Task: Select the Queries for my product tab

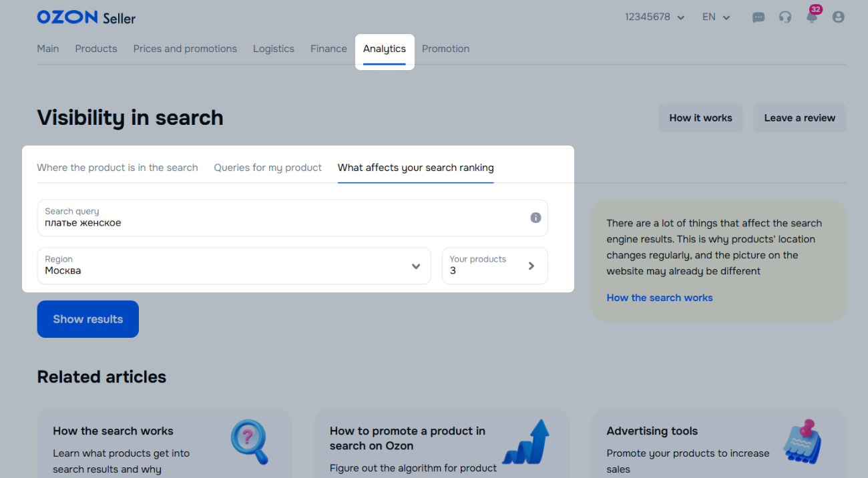Action: [x=268, y=168]
